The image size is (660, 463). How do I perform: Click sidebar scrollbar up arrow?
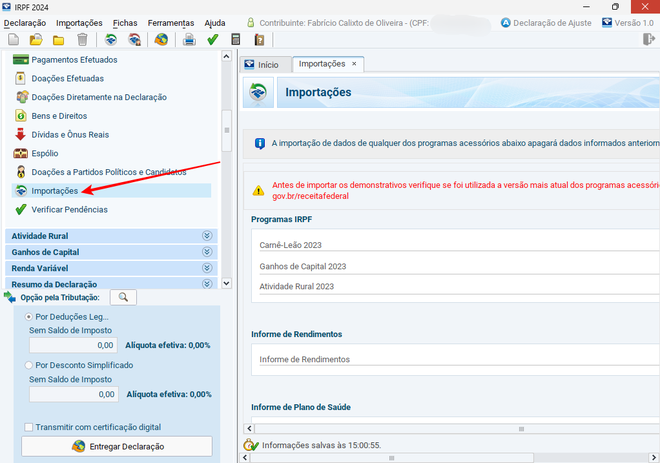(x=226, y=56)
